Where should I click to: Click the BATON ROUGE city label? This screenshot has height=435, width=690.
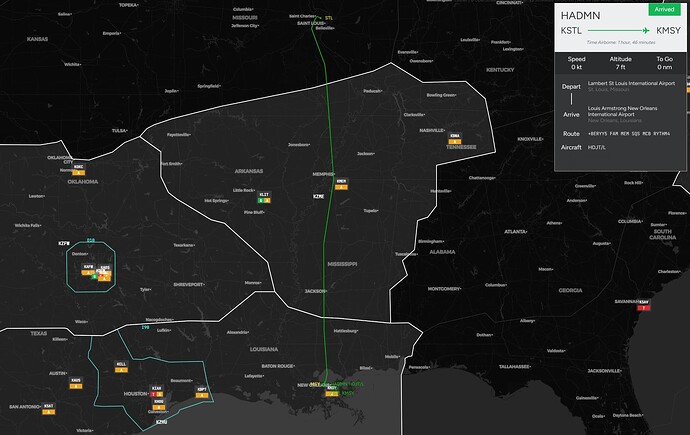click(x=278, y=366)
